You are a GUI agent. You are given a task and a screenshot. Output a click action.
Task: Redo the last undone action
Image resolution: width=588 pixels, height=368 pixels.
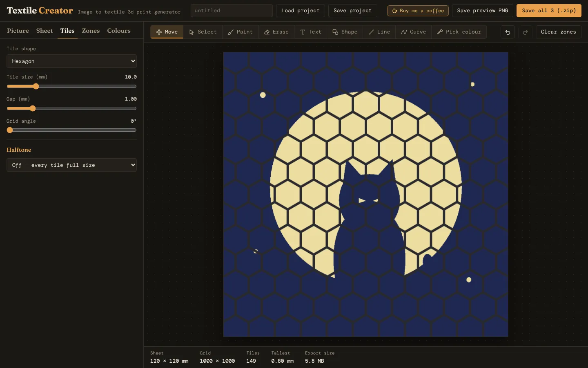click(525, 32)
